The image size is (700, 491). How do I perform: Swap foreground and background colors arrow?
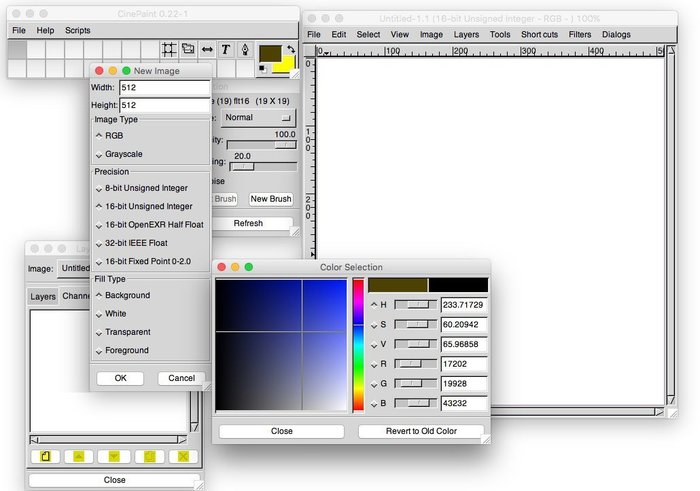pyautogui.click(x=291, y=49)
